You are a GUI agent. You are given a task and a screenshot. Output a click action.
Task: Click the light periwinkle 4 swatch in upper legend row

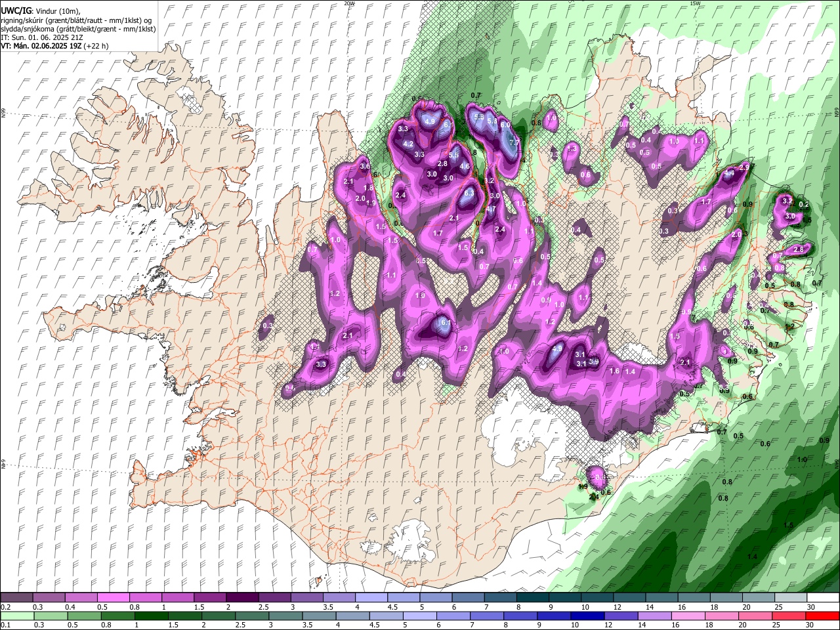371,598
